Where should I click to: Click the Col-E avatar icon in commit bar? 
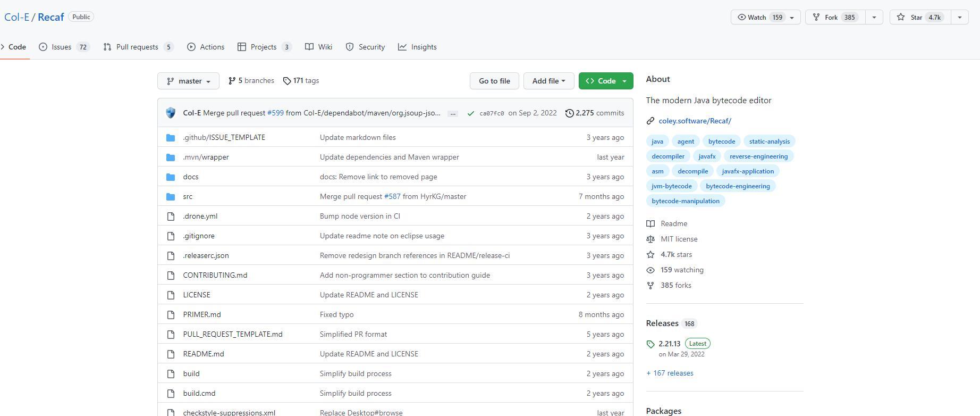171,113
